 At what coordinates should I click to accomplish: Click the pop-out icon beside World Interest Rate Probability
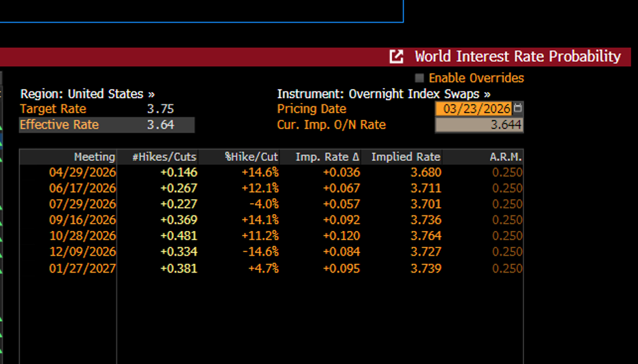pyautogui.click(x=396, y=57)
